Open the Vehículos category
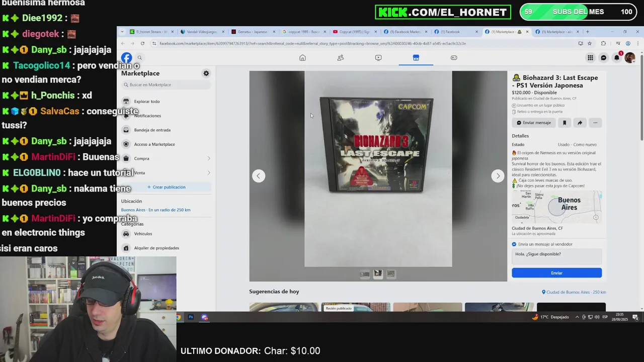 click(166, 234)
